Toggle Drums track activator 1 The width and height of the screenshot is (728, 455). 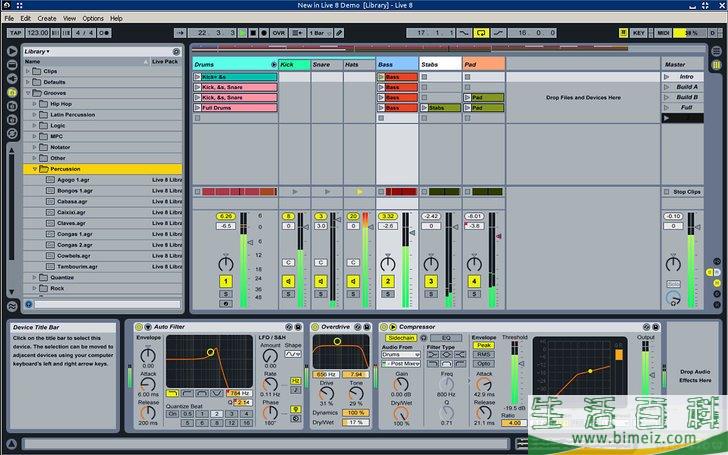(x=226, y=281)
